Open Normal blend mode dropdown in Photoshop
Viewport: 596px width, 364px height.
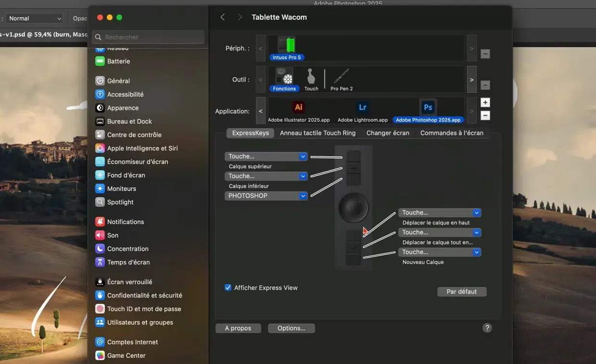point(35,18)
